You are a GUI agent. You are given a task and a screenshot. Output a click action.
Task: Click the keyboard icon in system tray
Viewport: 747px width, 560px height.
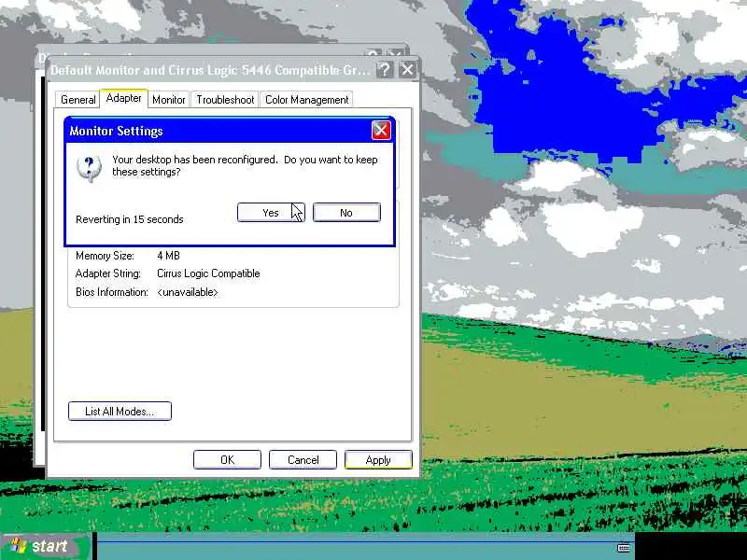624,548
